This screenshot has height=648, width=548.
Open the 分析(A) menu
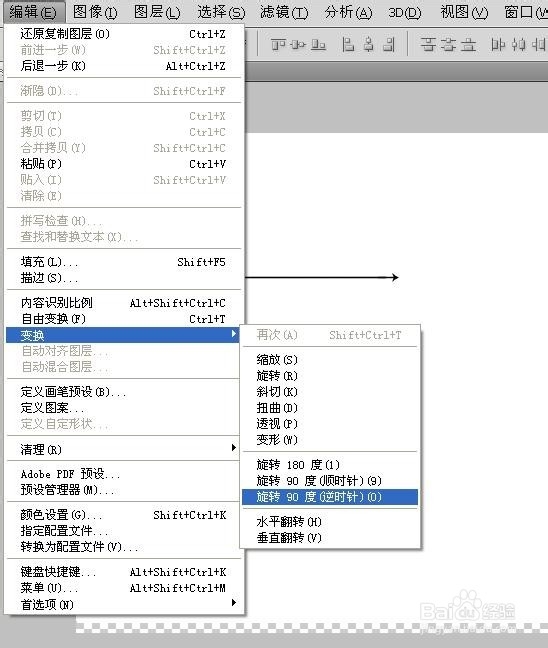pyautogui.click(x=348, y=12)
